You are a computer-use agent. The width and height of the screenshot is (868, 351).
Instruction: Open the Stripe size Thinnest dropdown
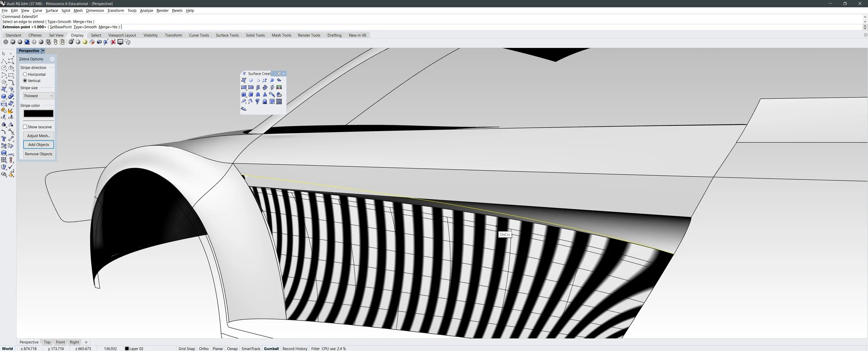38,96
